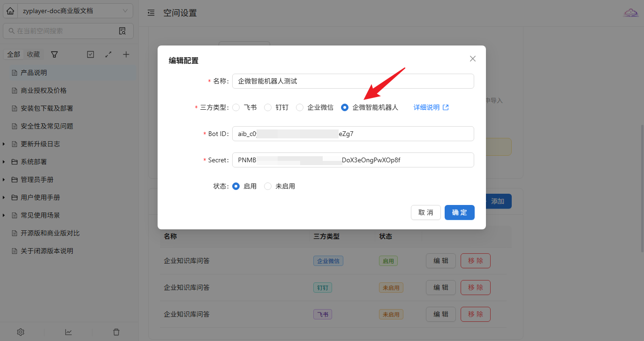This screenshot has height=341, width=644.
Task: Collapse the sidebar with the menu fold icon
Action: [x=151, y=13]
